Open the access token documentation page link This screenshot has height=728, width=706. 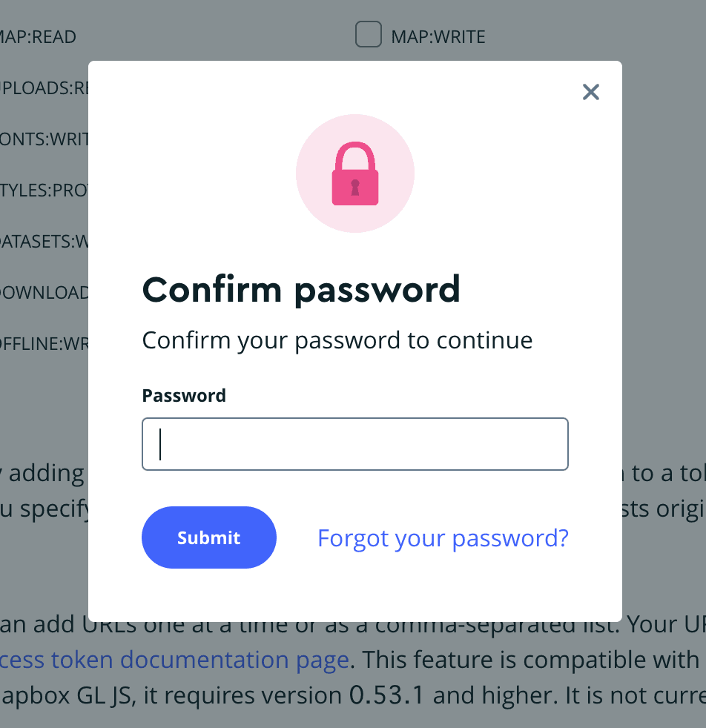pyautogui.click(x=174, y=660)
